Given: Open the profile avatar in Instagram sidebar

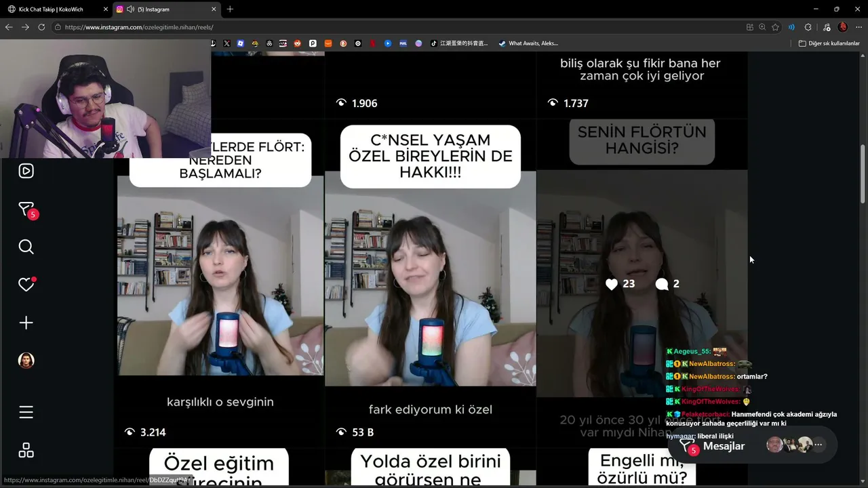Looking at the screenshot, I should [x=26, y=361].
